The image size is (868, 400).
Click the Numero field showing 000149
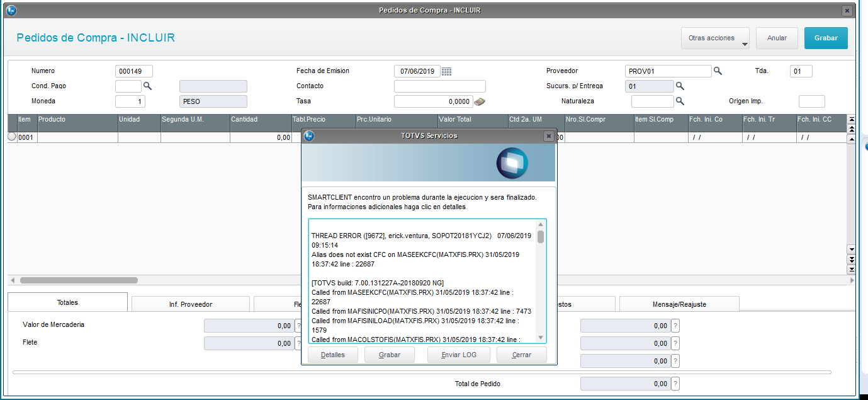click(134, 71)
